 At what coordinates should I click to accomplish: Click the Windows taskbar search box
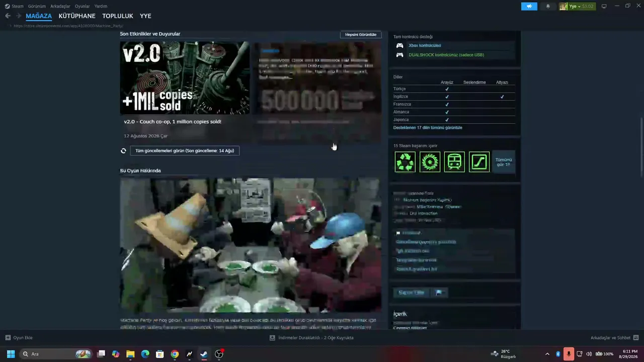(55, 354)
